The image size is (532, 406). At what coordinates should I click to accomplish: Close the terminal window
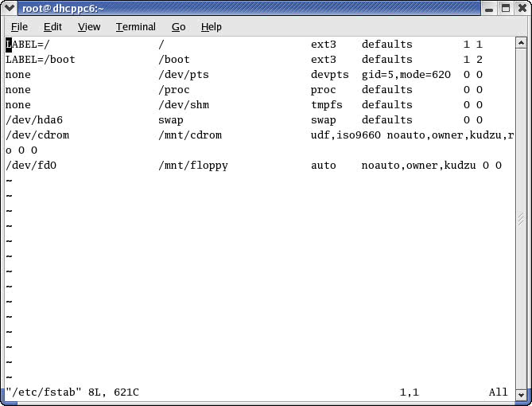pyautogui.click(x=522, y=8)
